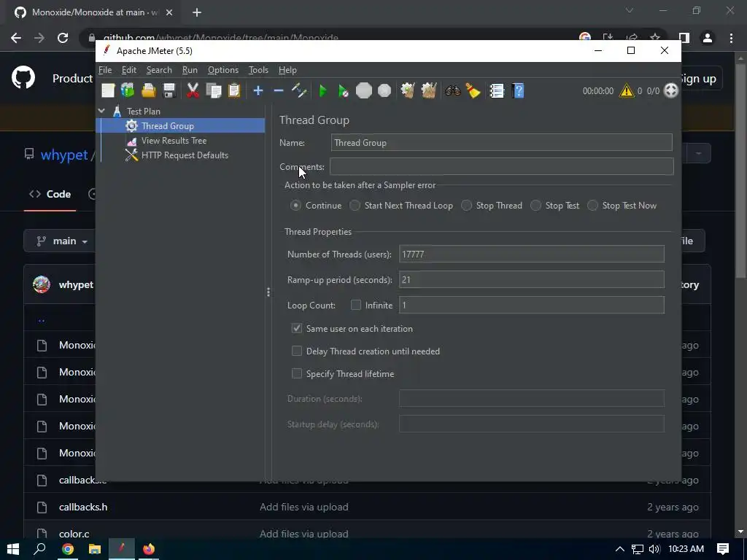Image resolution: width=747 pixels, height=560 pixels.
Task: Click the warning triangle log errors icon
Action: click(627, 90)
